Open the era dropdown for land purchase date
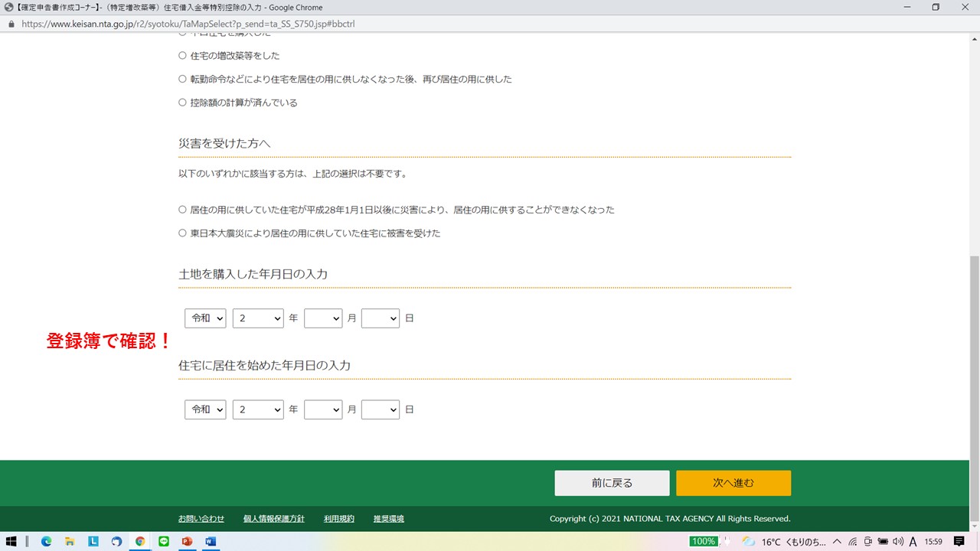Viewport: 980px width, 551px height. pyautogui.click(x=205, y=318)
